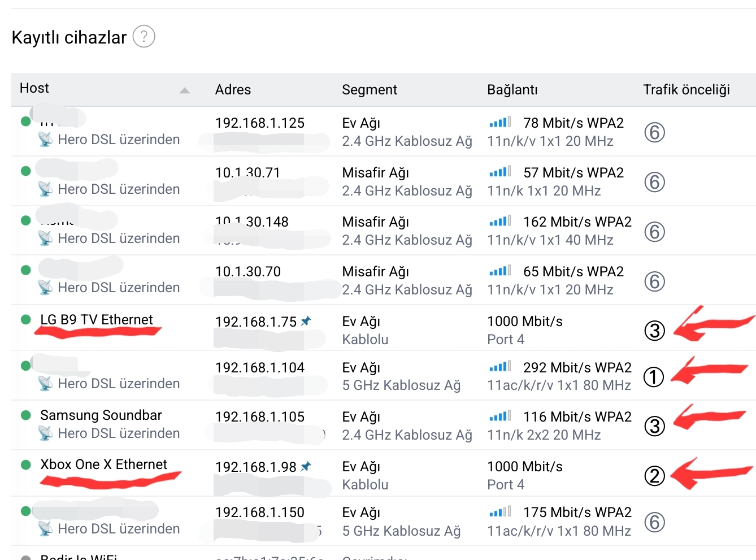Select the 192.168.1.98 address text
The width and height of the screenshot is (756, 560).
256,467
